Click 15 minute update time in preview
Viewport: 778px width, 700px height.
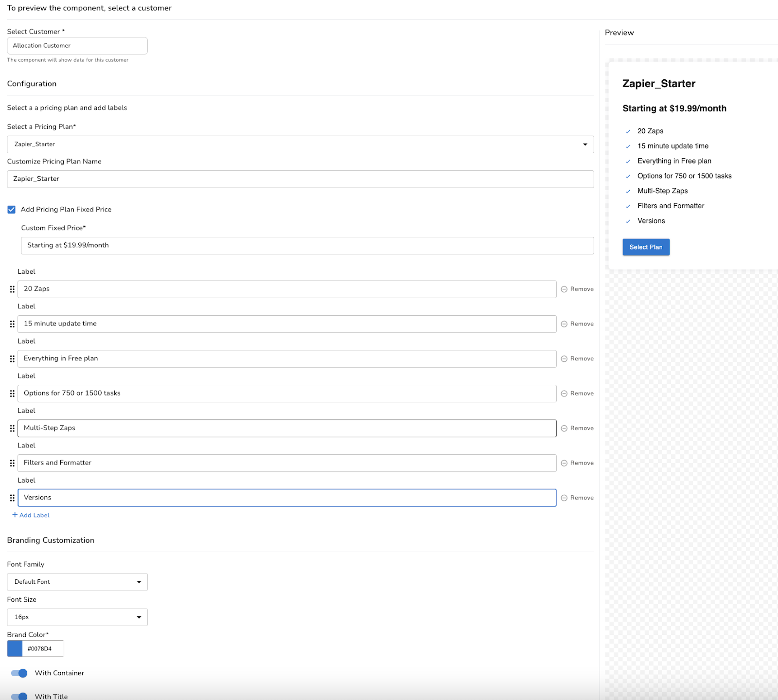coord(673,146)
